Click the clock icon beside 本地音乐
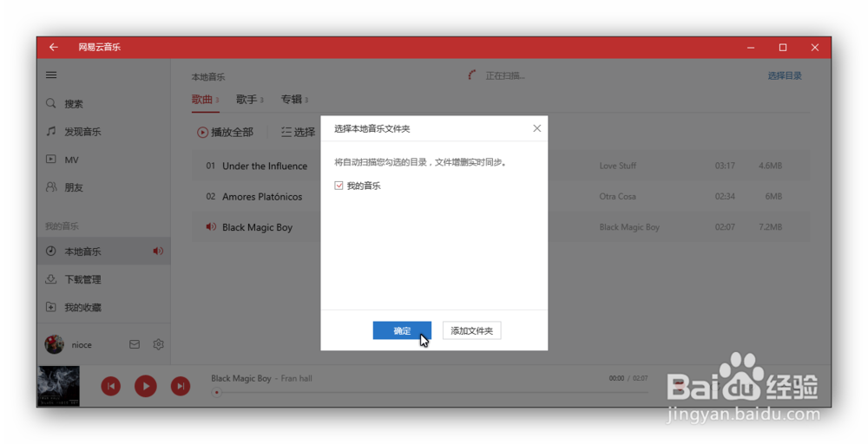This screenshot has width=868, height=444. point(50,251)
